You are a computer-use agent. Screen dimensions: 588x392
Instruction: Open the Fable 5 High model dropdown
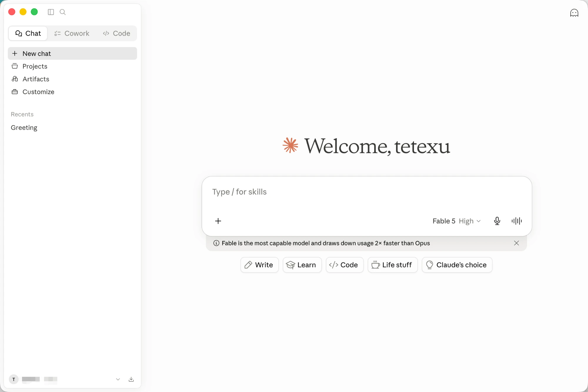click(x=456, y=221)
